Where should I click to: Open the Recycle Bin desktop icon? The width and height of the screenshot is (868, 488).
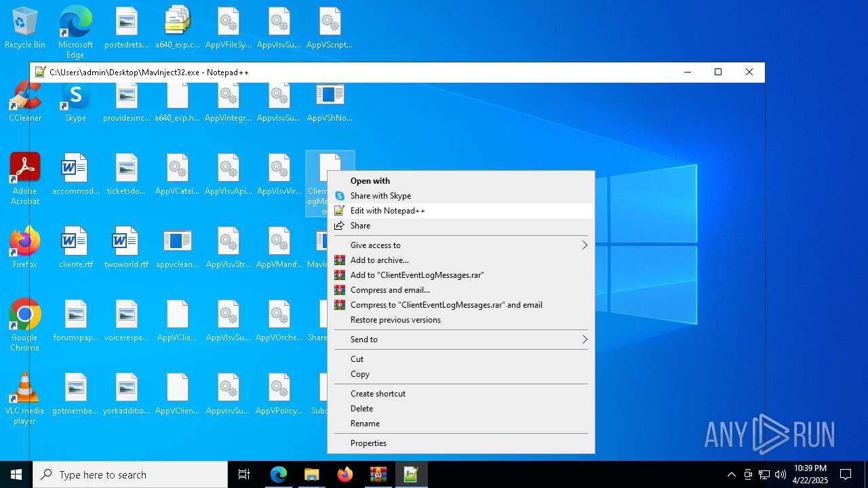(25, 28)
